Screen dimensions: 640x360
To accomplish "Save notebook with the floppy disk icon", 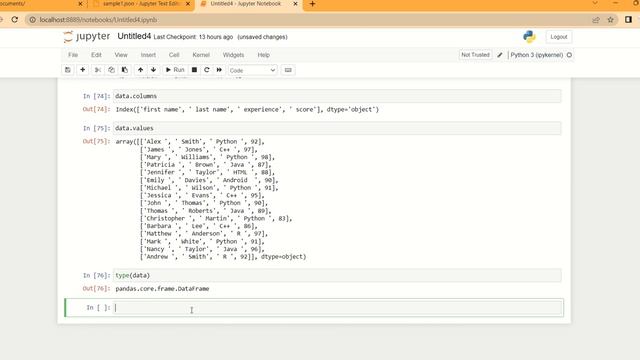I will pos(68,70).
